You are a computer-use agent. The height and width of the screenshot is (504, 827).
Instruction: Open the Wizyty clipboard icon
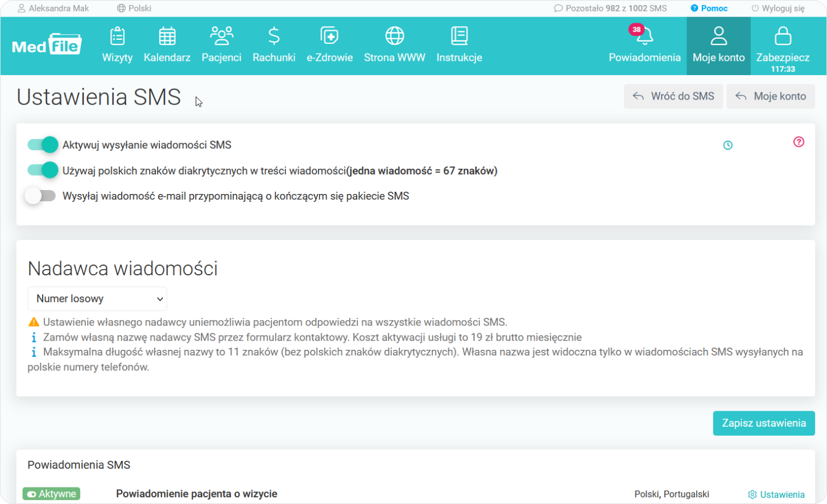(117, 36)
